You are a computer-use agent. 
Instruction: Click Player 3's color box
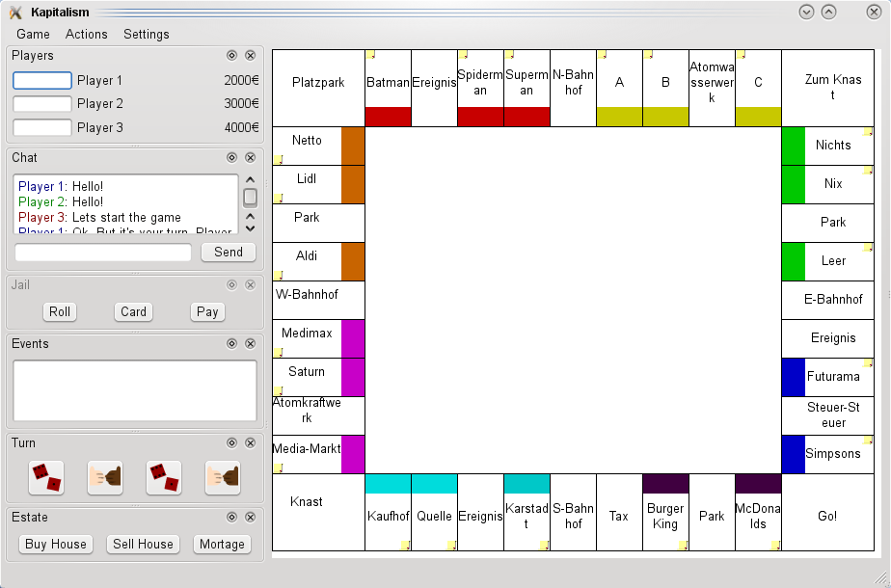point(42,128)
